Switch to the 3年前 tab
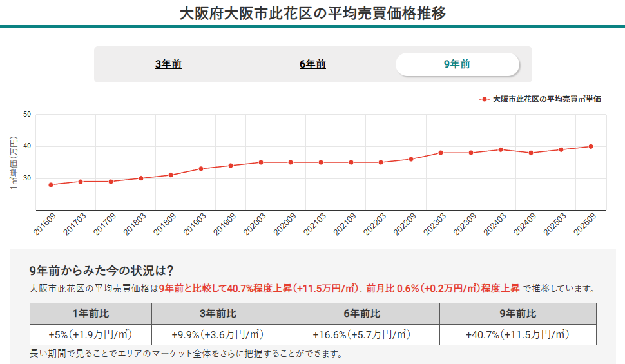Viewport: 625px width, 364px height. click(168, 64)
